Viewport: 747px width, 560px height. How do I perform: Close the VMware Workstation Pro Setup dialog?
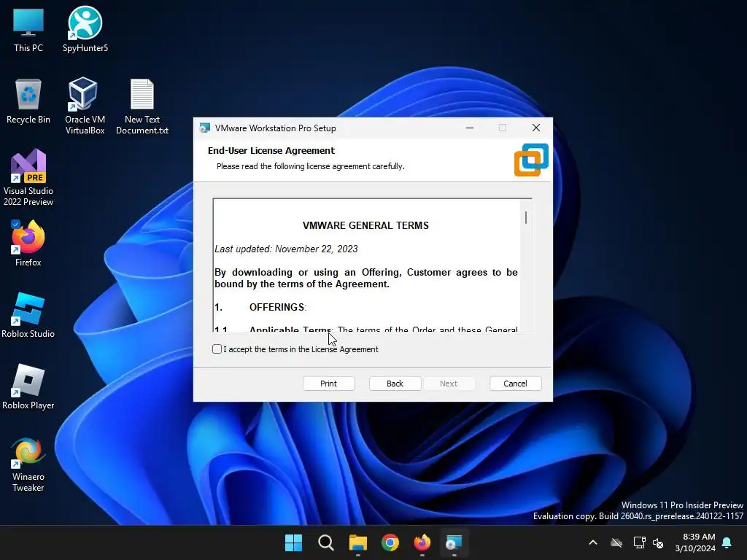point(536,128)
